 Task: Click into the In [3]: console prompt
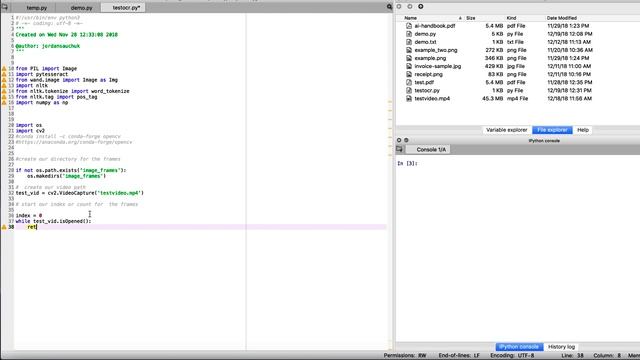(407, 163)
